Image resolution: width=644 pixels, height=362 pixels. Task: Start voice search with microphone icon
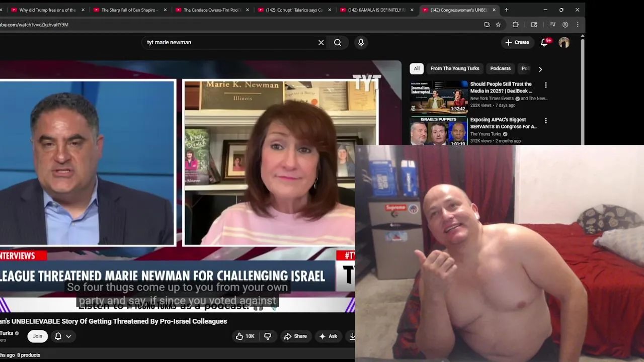(x=361, y=43)
